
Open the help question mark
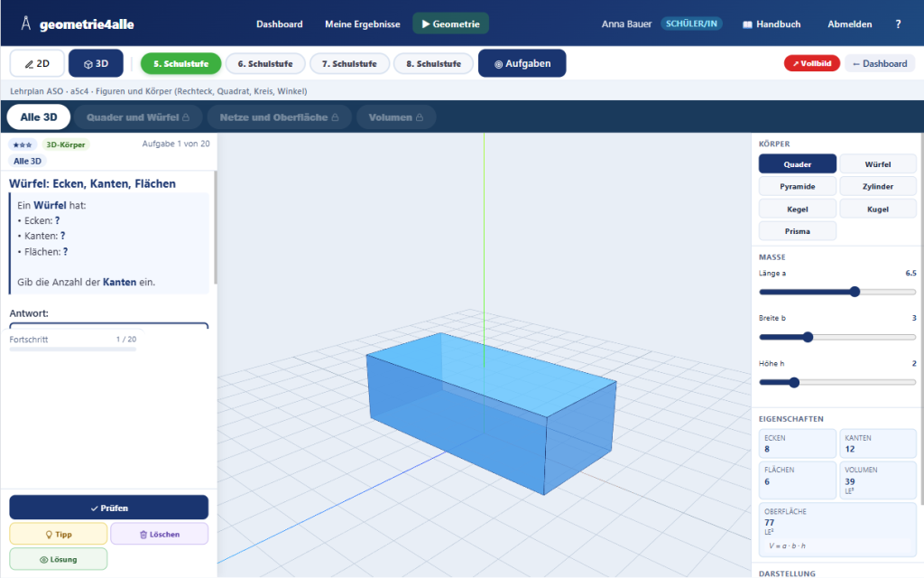898,24
